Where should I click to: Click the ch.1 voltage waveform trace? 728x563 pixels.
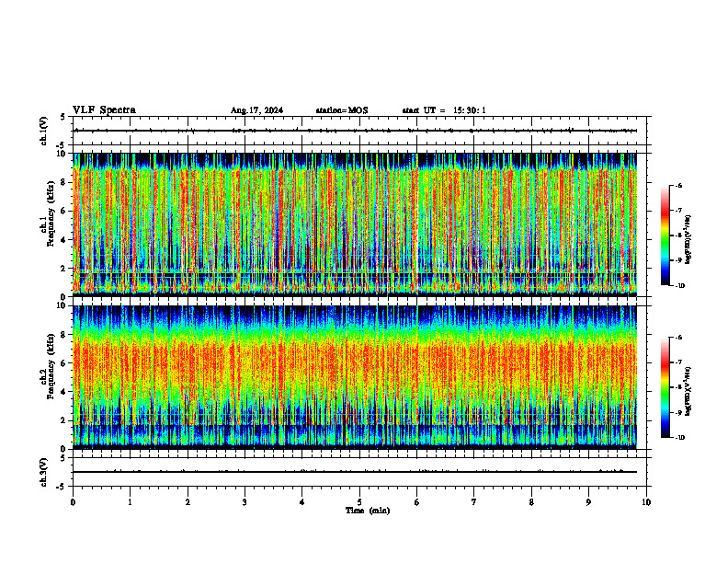(x=355, y=131)
